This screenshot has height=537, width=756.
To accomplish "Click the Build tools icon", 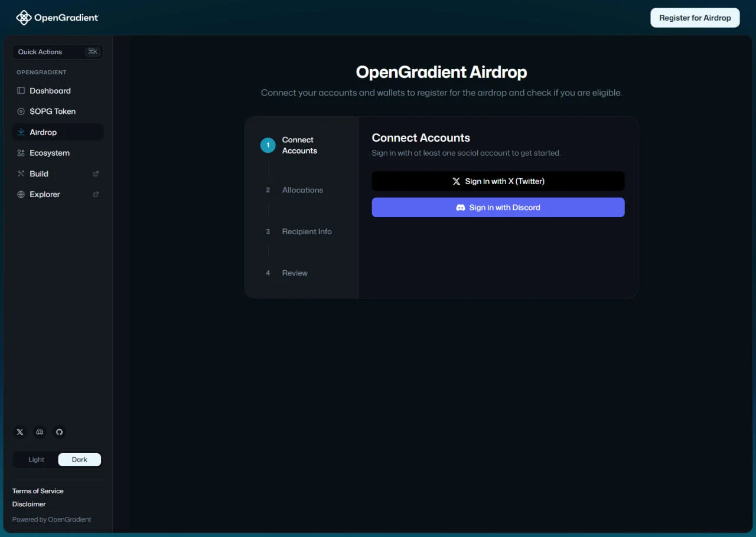I will point(21,173).
